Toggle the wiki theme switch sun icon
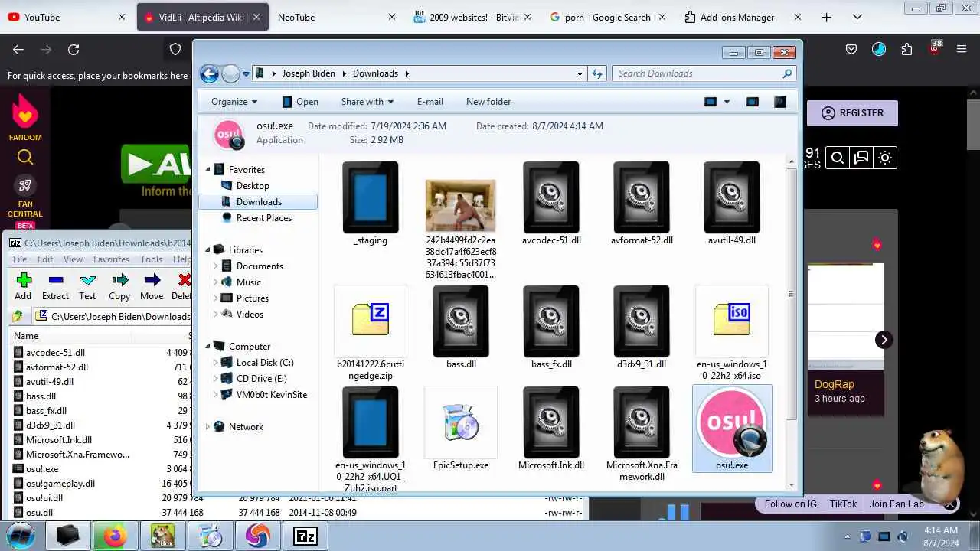Viewport: 980px width, 551px height. click(x=885, y=158)
